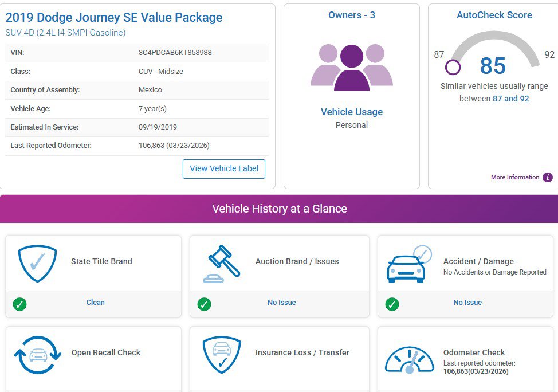The height and width of the screenshot is (392, 558).
Task: Open the No Issue link under Auction Brand
Action: (281, 302)
